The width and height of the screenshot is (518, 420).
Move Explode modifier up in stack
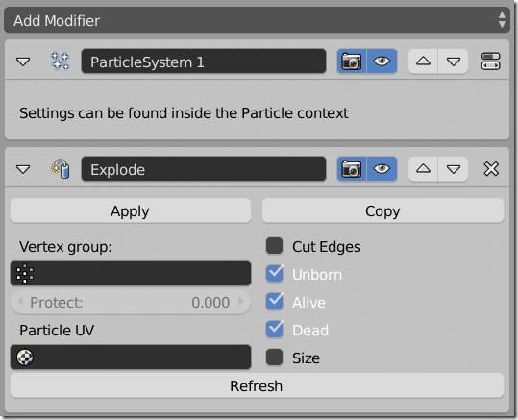coord(423,169)
